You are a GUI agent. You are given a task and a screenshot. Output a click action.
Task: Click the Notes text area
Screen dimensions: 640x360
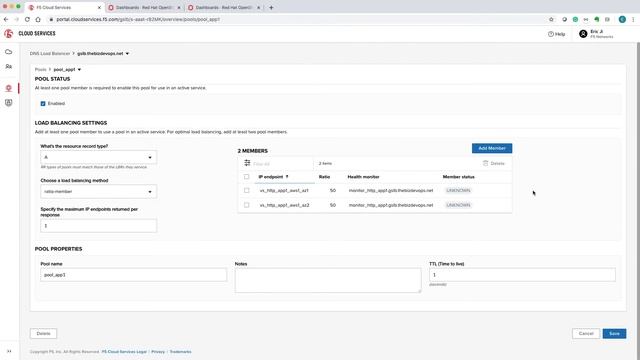(x=328, y=280)
